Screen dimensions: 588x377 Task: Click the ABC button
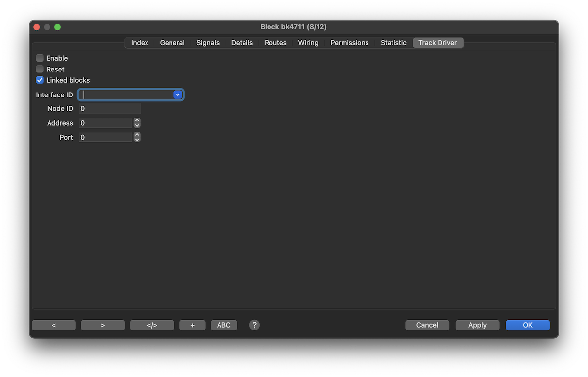point(224,325)
